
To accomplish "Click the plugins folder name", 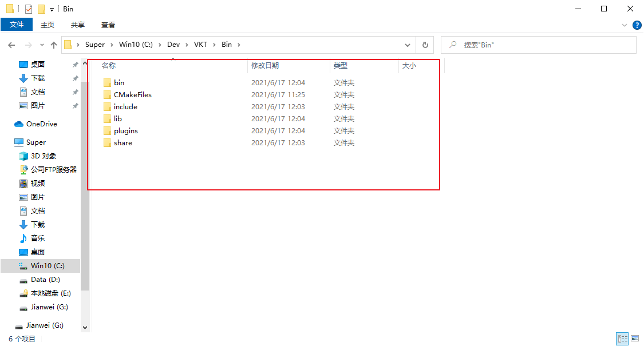I will coord(126,131).
